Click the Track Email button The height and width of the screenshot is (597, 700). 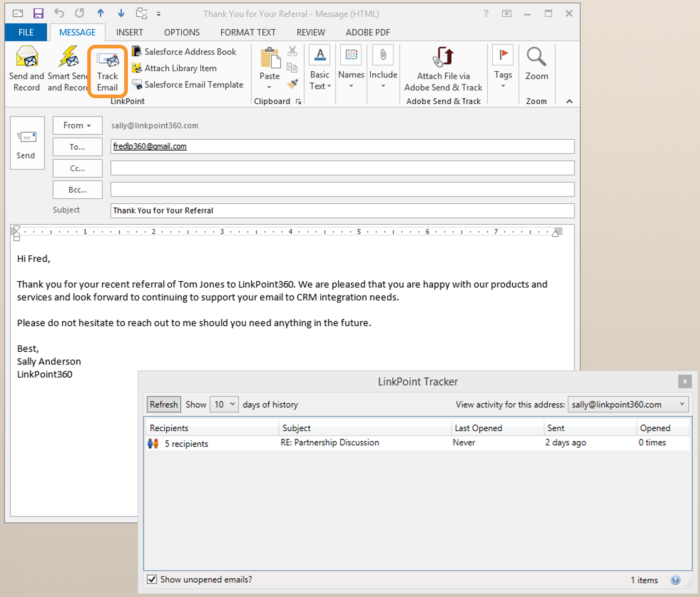(107, 71)
